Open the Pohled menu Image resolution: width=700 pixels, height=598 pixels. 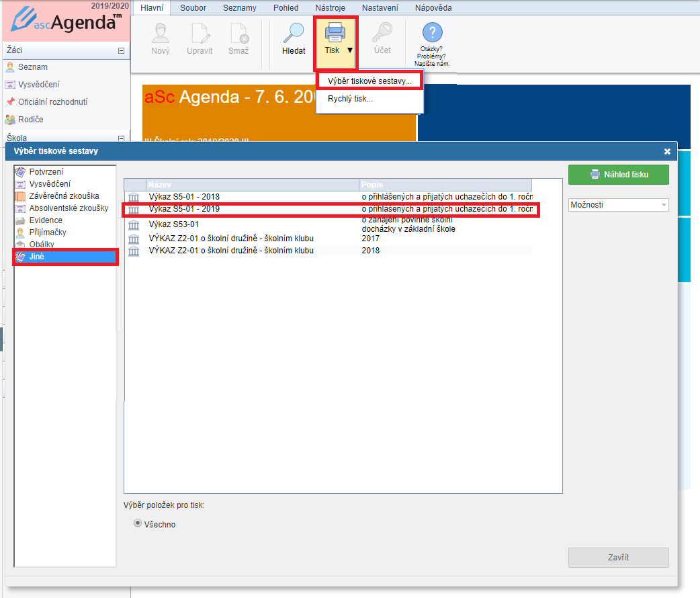[286, 7]
